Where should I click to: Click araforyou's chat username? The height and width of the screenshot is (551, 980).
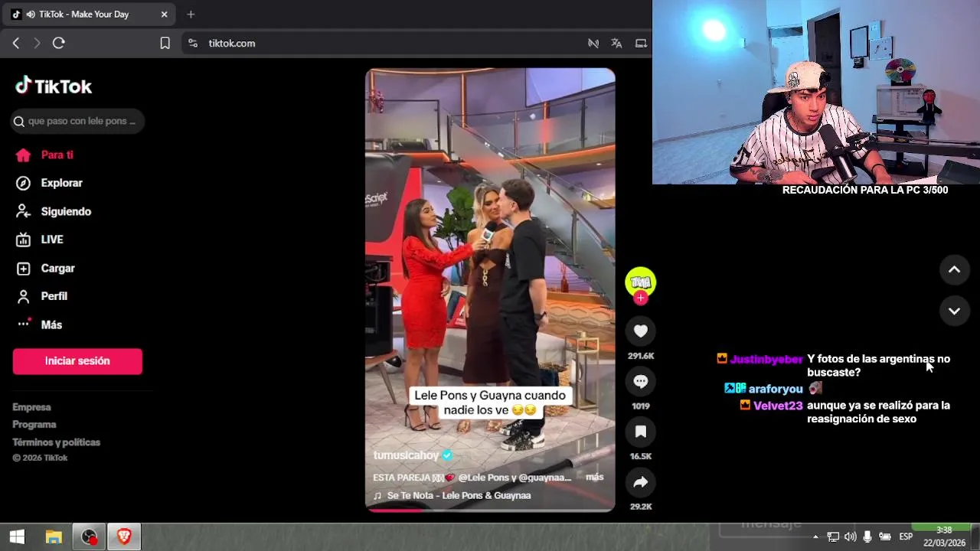776,389
